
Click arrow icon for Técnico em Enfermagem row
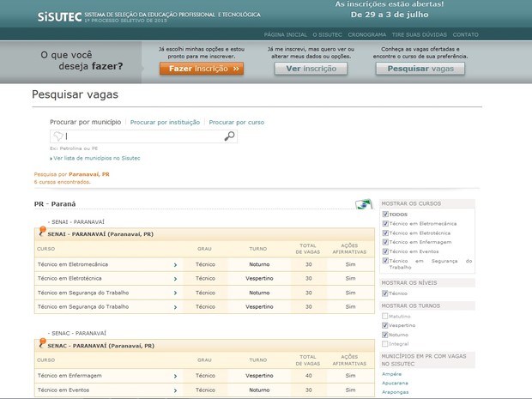click(175, 376)
